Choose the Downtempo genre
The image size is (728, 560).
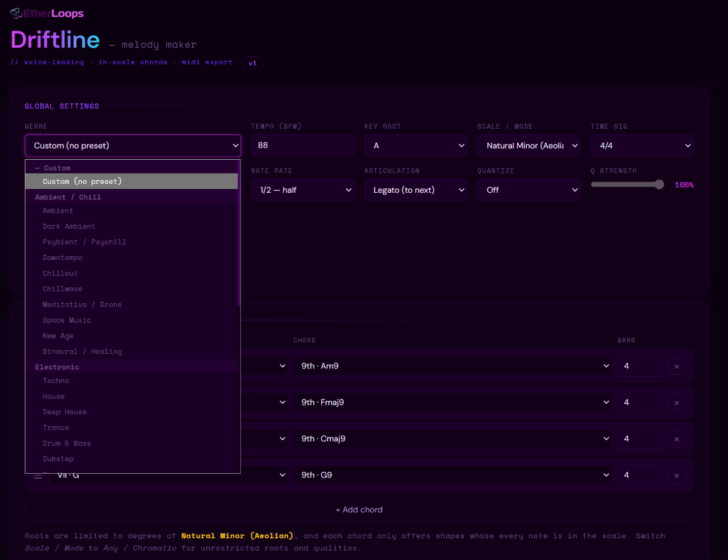[131, 258]
